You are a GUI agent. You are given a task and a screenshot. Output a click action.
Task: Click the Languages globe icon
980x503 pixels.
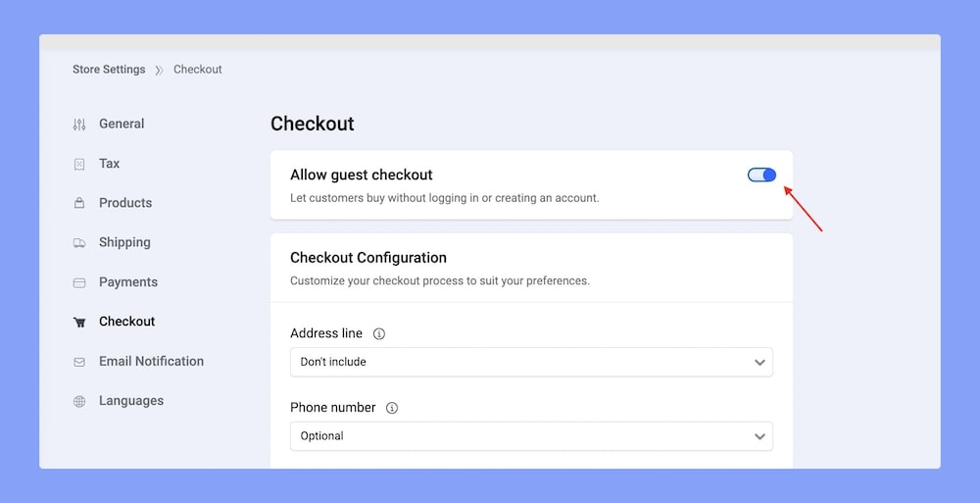pos(79,401)
